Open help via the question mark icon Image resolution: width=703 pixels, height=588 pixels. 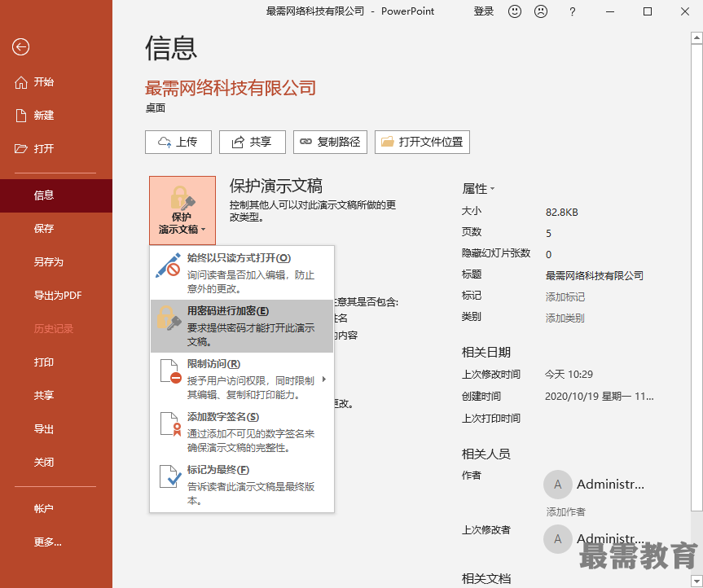click(x=572, y=11)
